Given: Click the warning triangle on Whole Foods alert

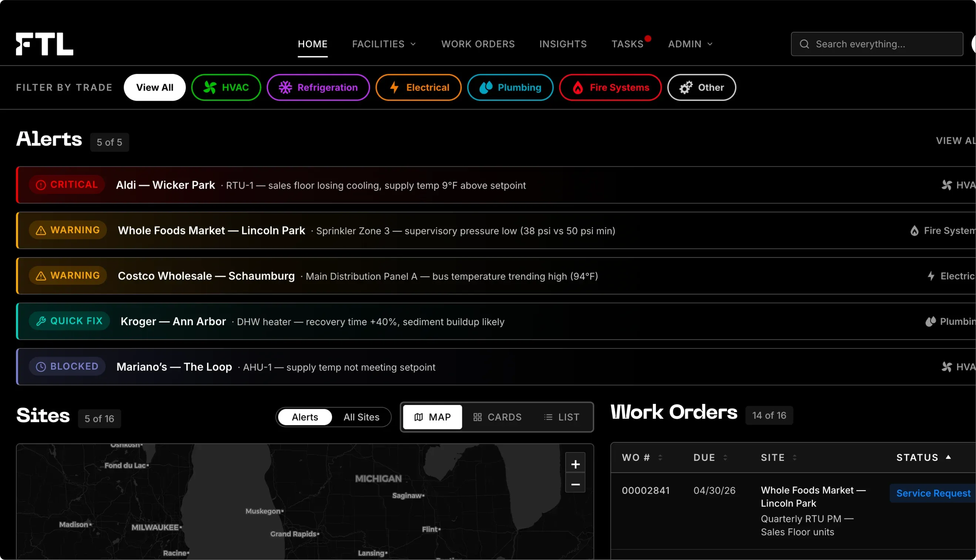Looking at the screenshot, I should click(41, 230).
